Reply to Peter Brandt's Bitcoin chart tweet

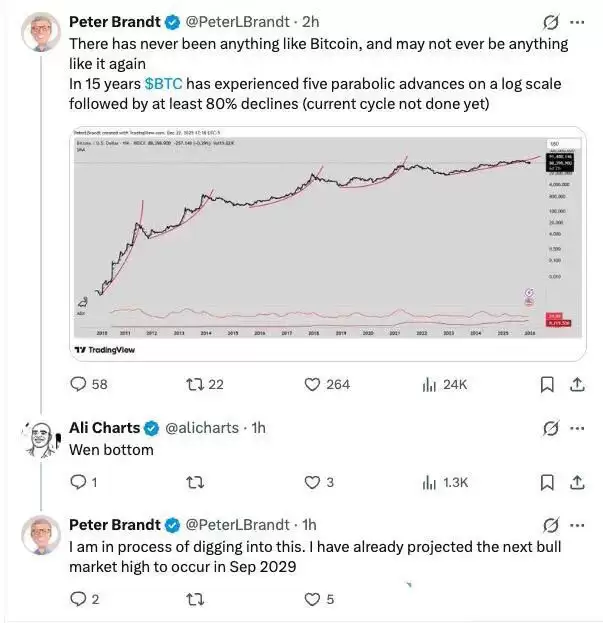coord(80,384)
